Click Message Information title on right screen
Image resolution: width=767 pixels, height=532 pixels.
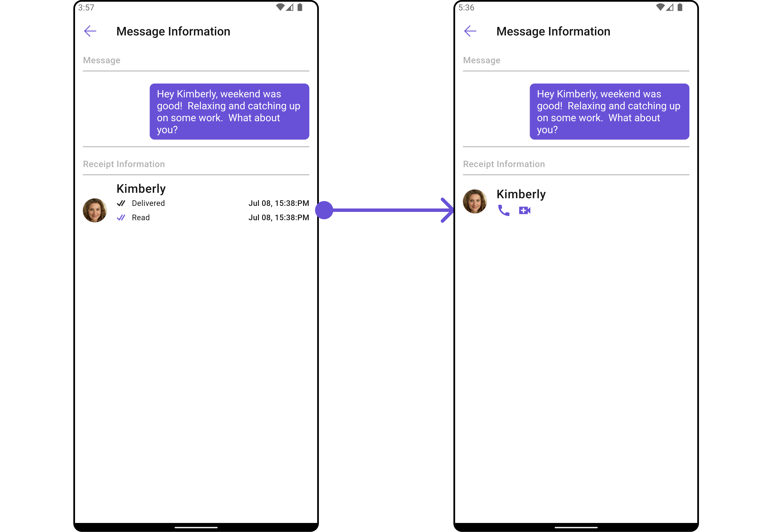coord(553,31)
